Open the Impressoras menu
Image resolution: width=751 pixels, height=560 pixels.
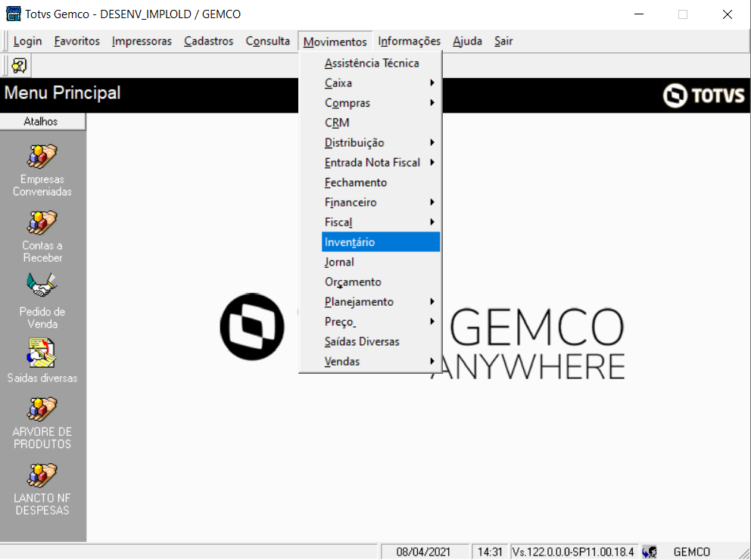142,41
